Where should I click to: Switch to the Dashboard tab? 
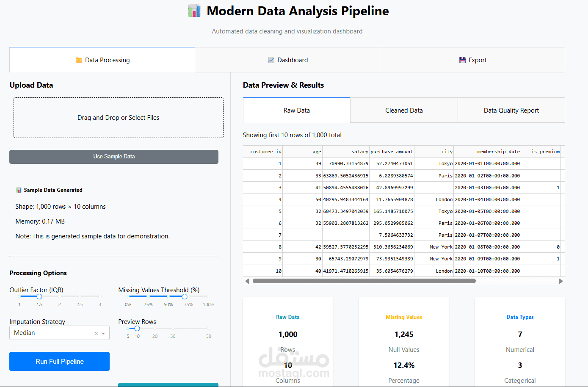click(288, 60)
